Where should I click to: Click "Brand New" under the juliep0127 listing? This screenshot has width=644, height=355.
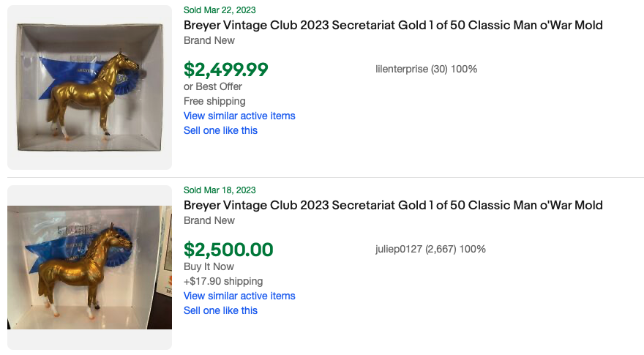pyautogui.click(x=209, y=220)
